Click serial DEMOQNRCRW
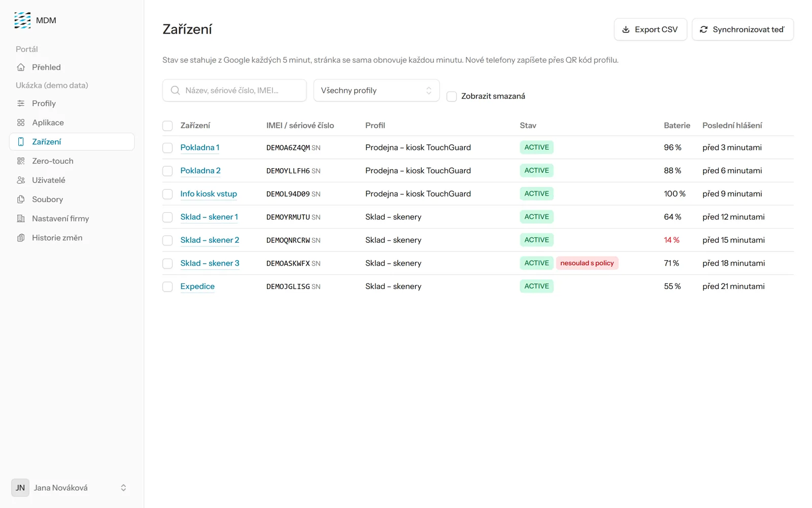 (288, 240)
